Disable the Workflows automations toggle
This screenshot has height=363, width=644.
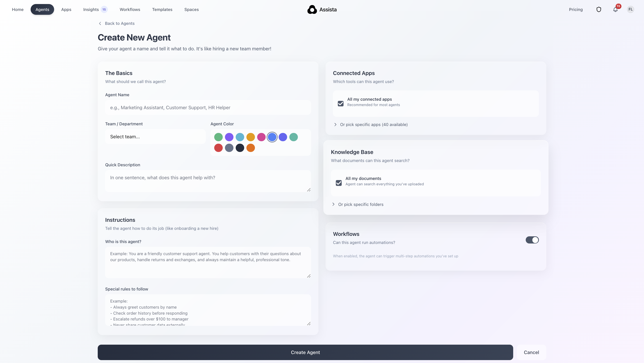(532, 240)
